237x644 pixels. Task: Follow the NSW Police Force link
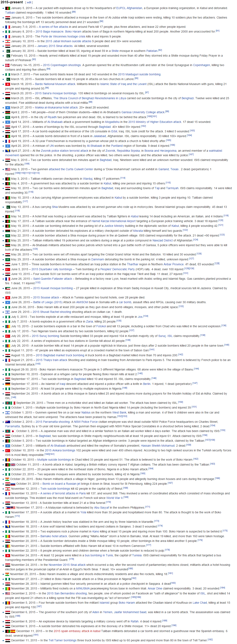pyautogui.click(x=86, y=422)
